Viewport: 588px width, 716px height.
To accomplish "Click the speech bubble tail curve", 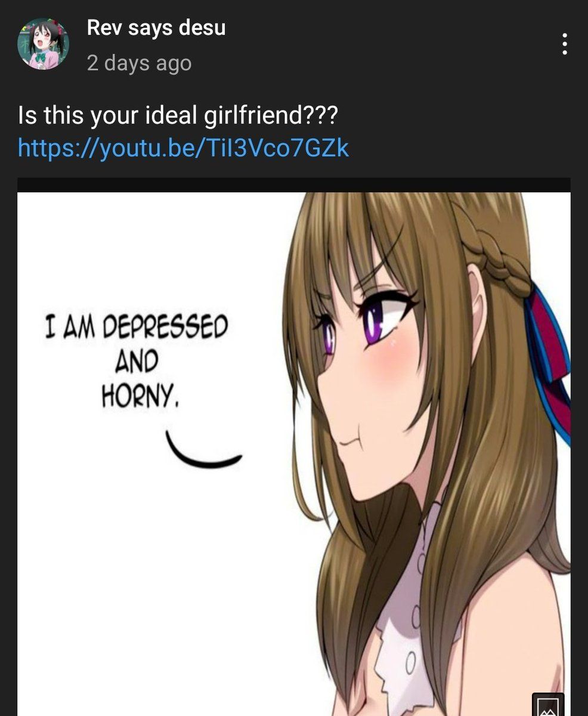I will [x=203, y=450].
